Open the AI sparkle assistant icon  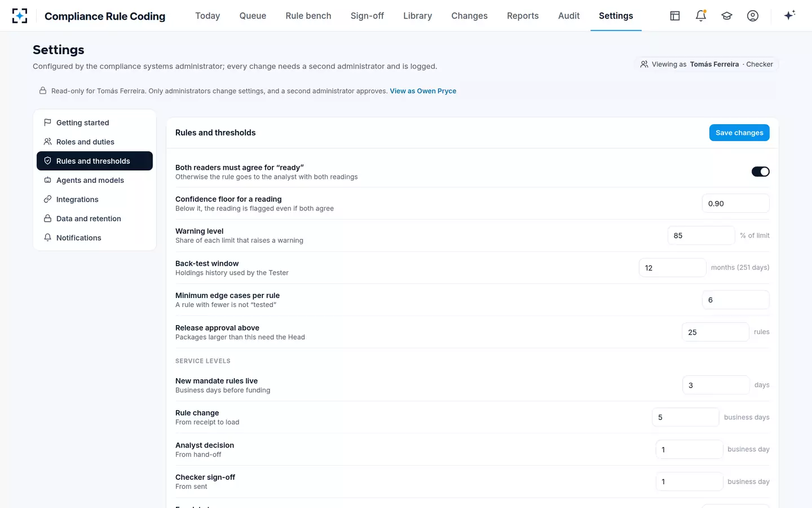tap(789, 15)
